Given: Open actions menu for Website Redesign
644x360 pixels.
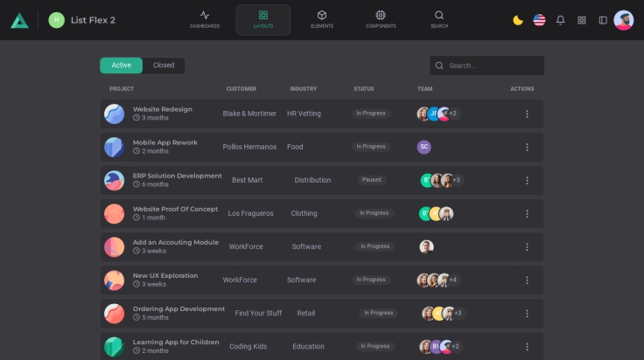Looking at the screenshot, I should click(527, 114).
